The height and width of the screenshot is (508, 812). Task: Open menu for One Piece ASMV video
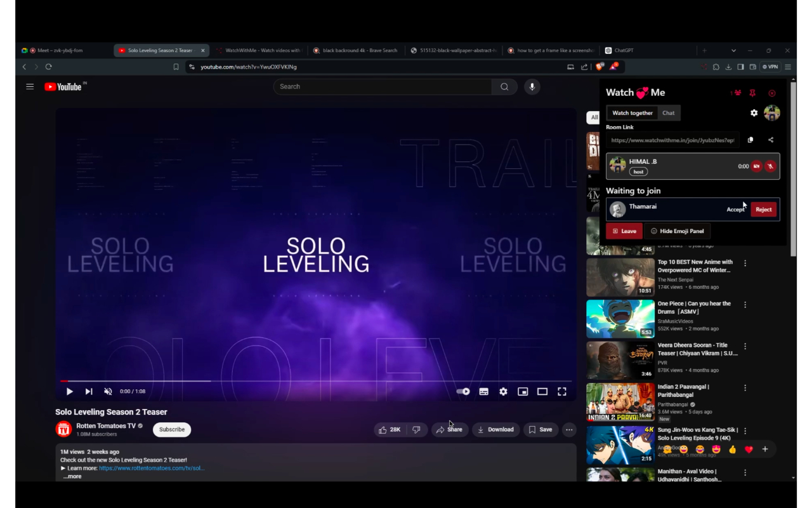745,305
